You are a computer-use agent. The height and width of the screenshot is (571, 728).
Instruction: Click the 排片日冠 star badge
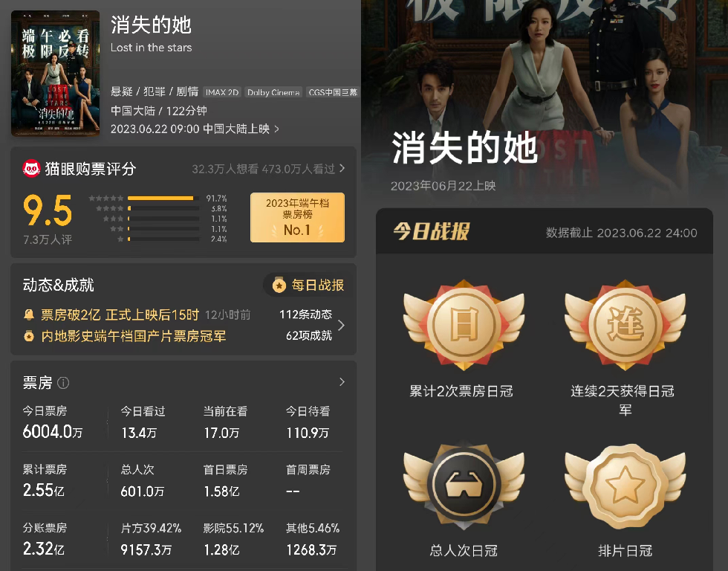[625, 486]
